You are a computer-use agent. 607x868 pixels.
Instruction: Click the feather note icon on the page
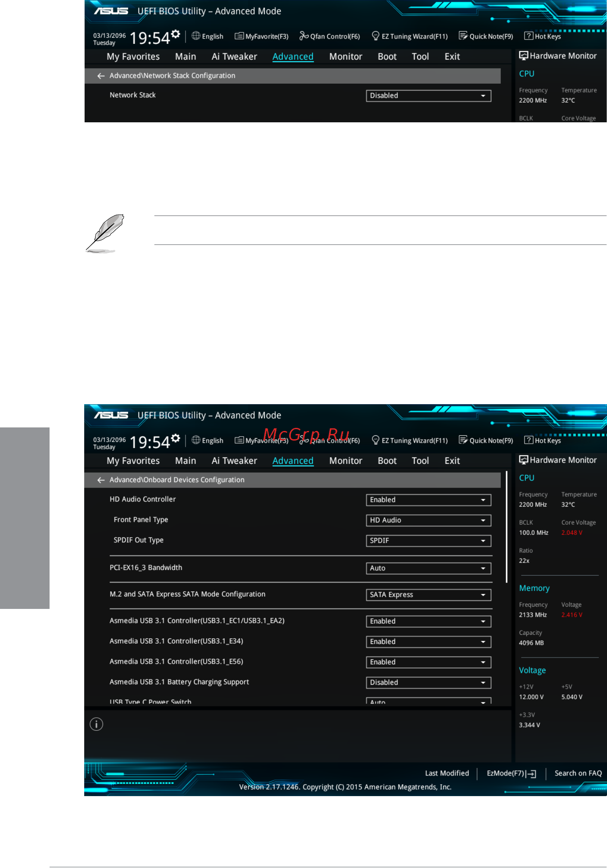tap(105, 234)
